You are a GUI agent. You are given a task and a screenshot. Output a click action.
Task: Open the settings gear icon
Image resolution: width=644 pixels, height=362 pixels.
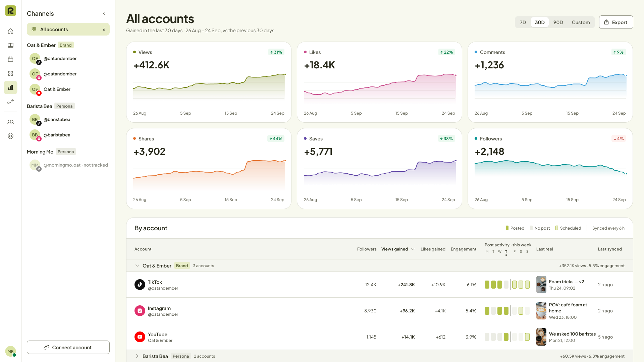click(x=10, y=136)
